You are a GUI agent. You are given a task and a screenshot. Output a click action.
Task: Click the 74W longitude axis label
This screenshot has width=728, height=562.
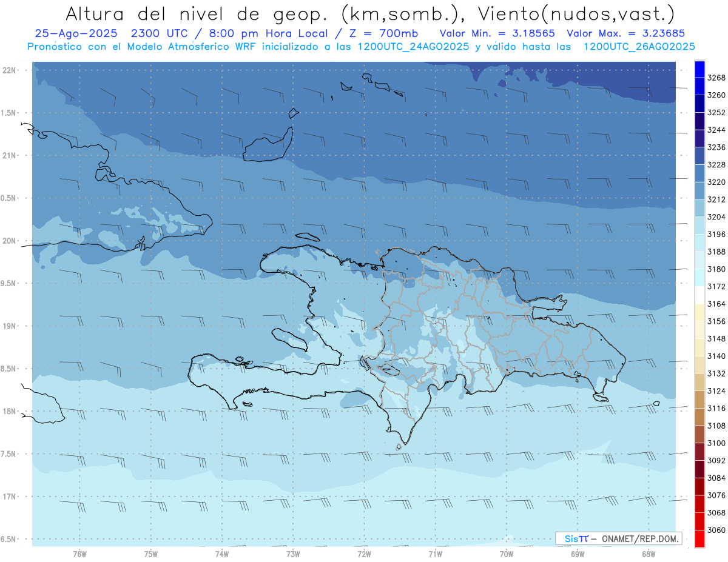point(222,554)
